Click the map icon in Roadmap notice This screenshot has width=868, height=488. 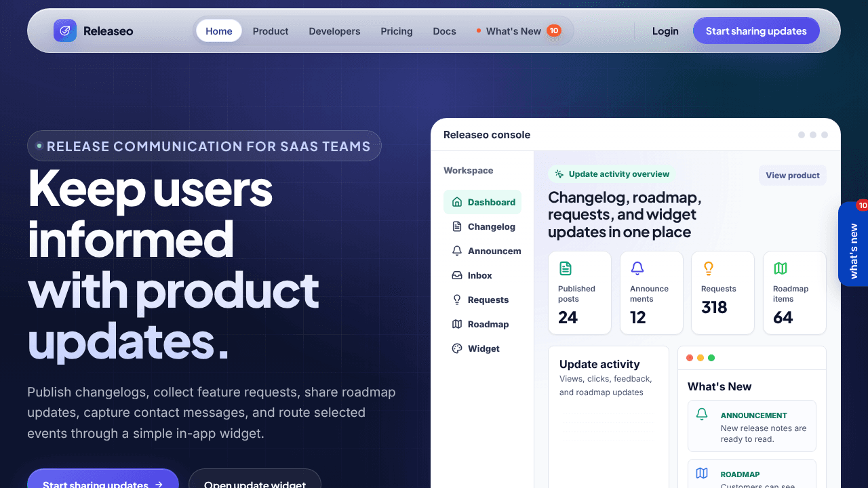[x=703, y=473]
